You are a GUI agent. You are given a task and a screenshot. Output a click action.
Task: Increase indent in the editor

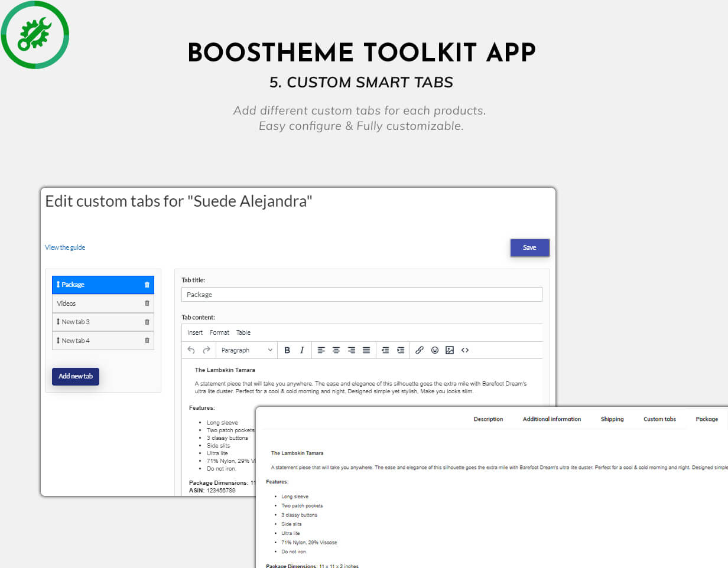(401, 350)
